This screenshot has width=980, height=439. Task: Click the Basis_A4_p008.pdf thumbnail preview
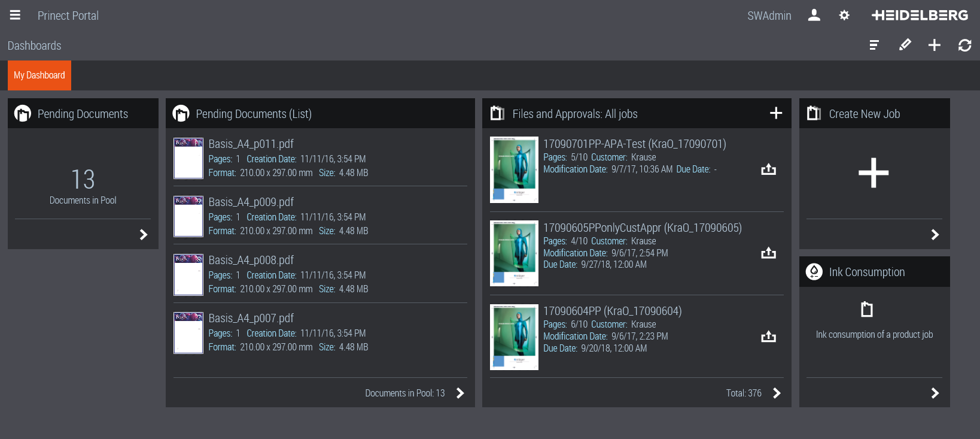[188, 275]
